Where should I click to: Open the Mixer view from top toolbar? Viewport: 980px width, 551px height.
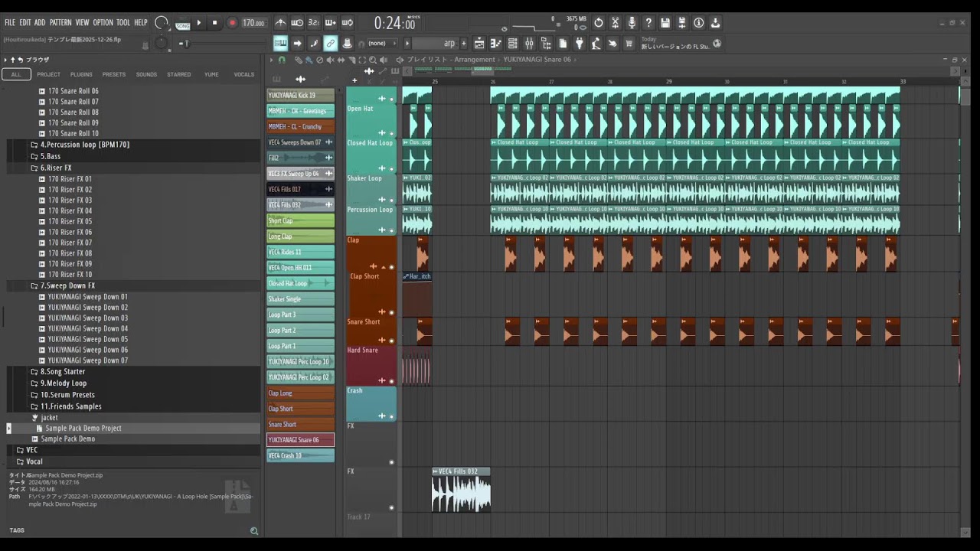tap(530, 44)
